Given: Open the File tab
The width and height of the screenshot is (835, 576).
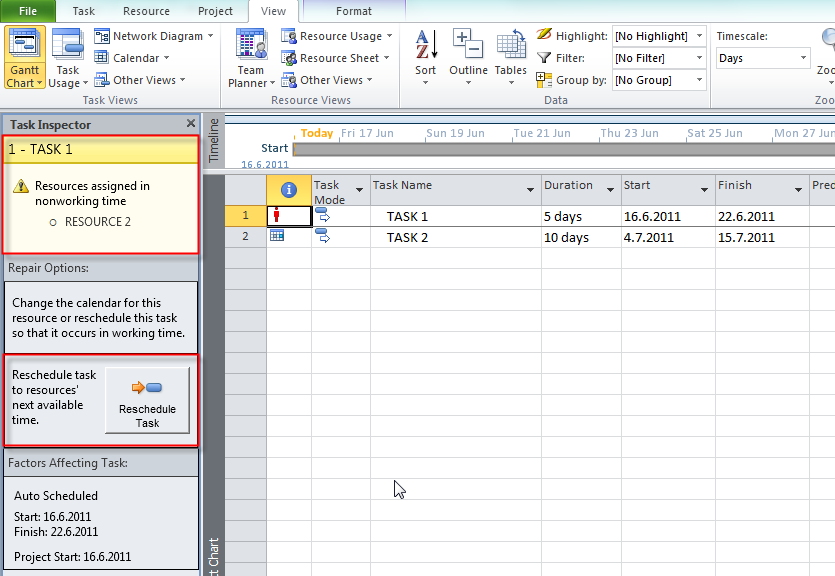Looking at the screenshot, I should pyautogui.click(x=29, y=11).
